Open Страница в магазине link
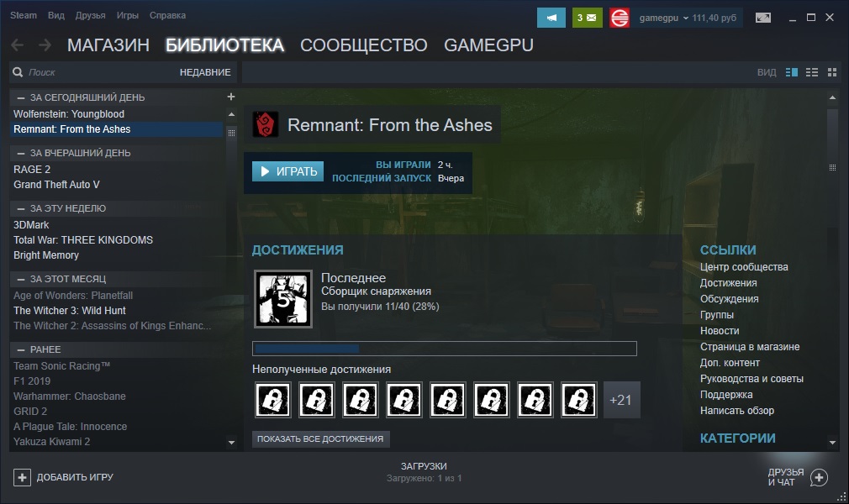 [750, 347]
